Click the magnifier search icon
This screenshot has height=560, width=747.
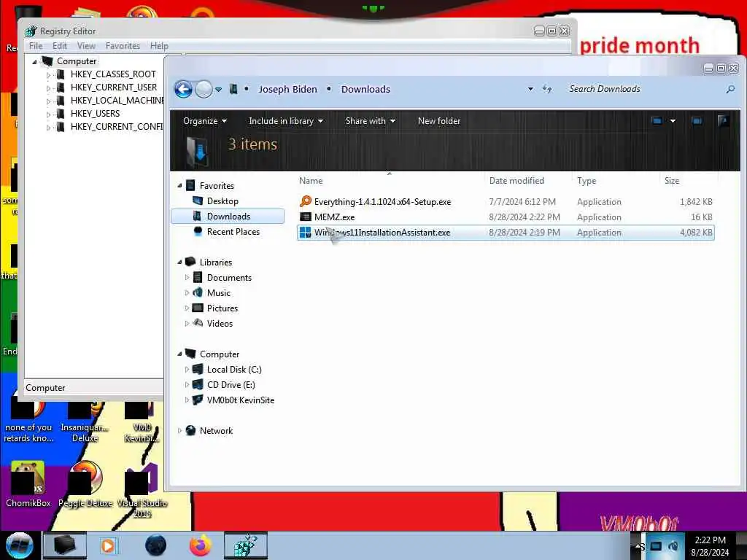click(730, 89)
